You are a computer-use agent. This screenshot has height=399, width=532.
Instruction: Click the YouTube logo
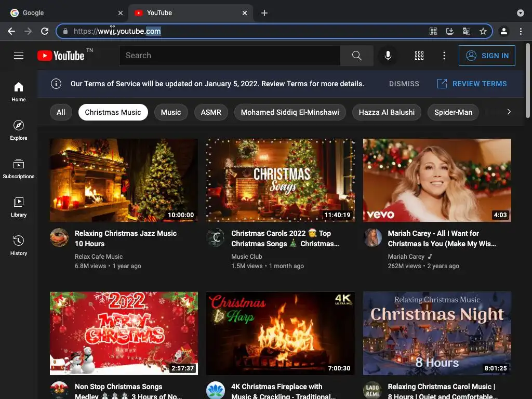pyautogui.click(x=61, y=55)
